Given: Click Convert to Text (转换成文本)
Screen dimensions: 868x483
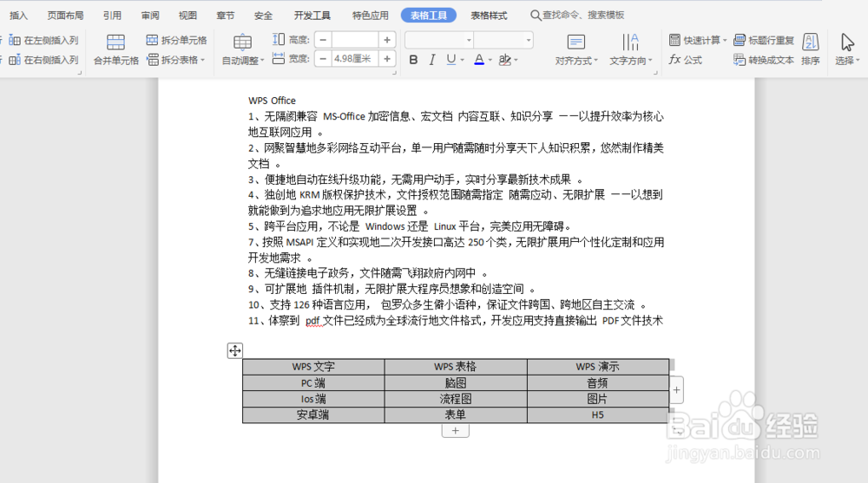Looking at the screenshot, I should coord(763,60).
